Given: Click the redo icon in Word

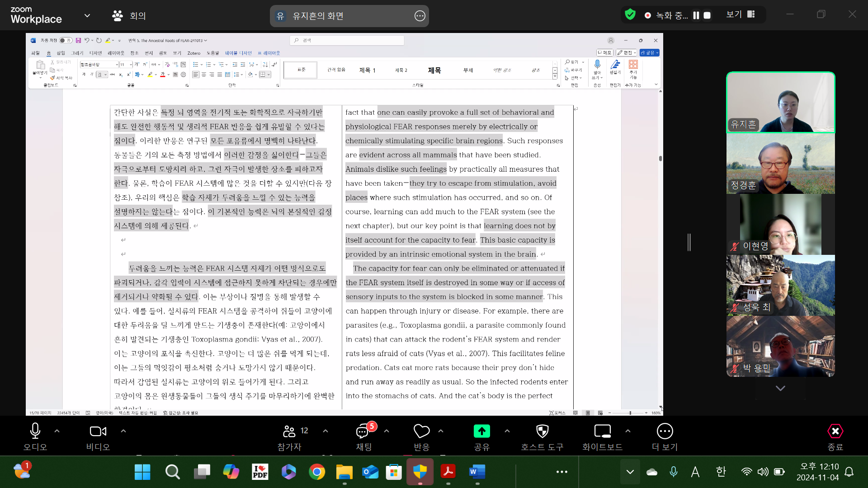Looking at the screenshot, I should [99, 41].
